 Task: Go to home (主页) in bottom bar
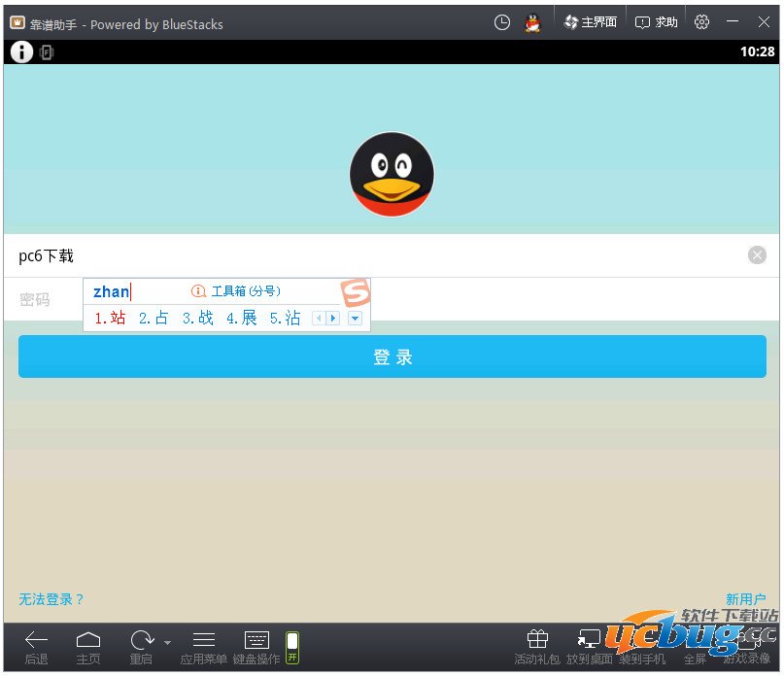(88, 639)
